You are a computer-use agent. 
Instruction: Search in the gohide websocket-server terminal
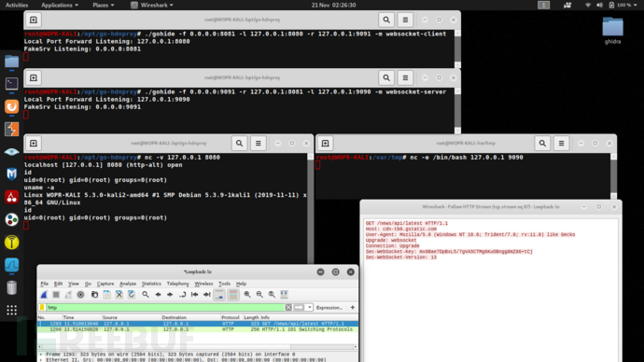(386, 77)
